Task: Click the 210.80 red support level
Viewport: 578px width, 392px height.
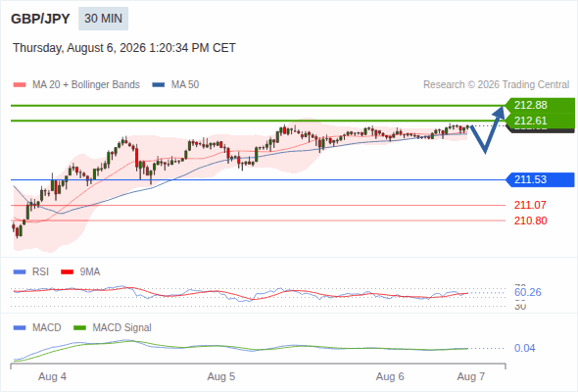Action: point(530,220)
